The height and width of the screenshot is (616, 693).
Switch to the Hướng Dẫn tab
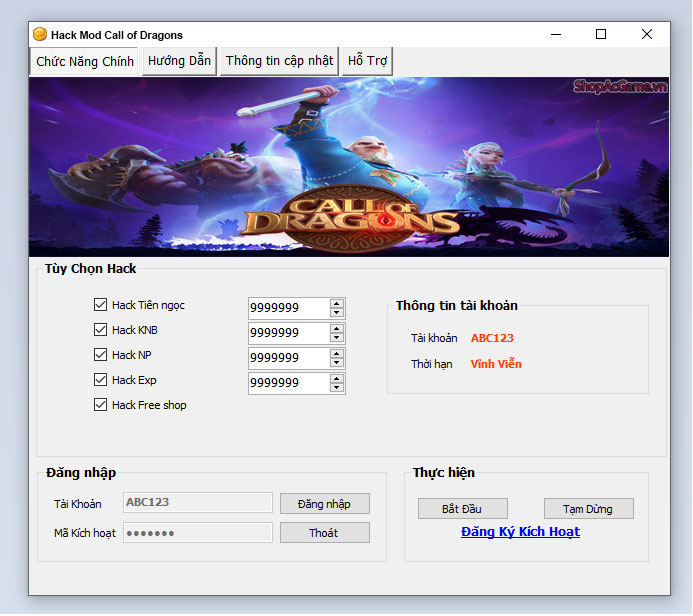tap(179, 61)
